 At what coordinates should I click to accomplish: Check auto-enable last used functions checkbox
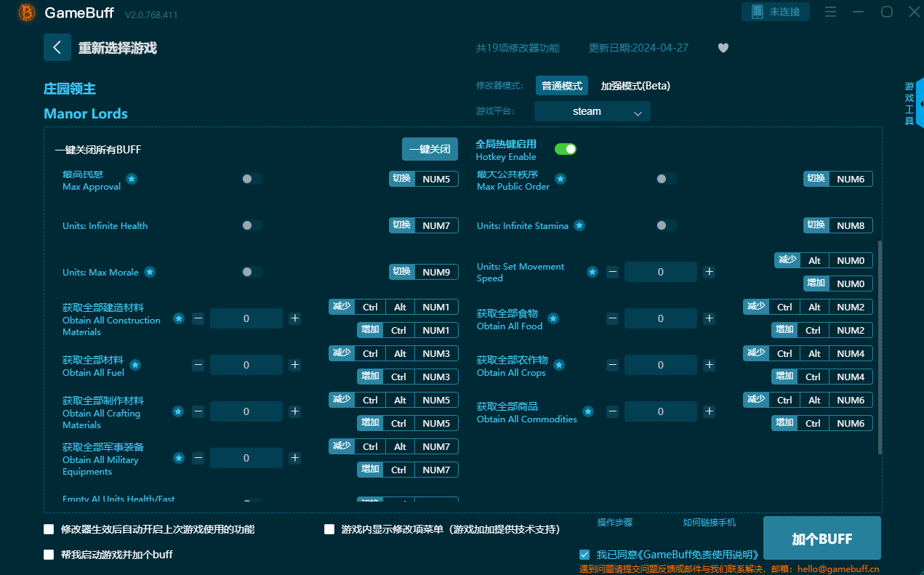pyautogui.click(x=49, y=529)
